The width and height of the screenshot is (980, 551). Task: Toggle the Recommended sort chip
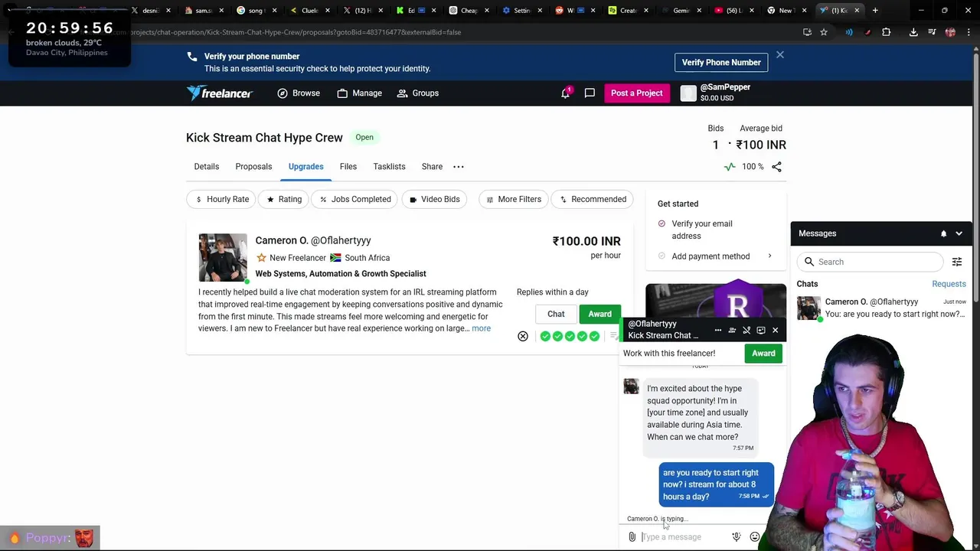tap(593, 200)
